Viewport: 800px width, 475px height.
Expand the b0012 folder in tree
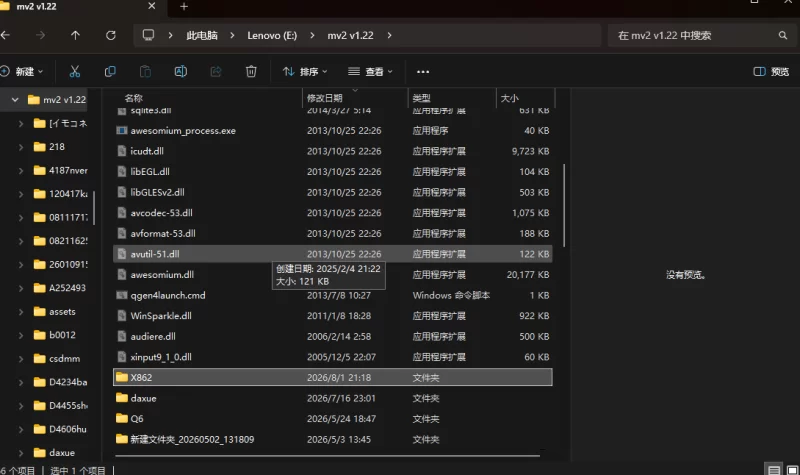[x=21, y=335]
